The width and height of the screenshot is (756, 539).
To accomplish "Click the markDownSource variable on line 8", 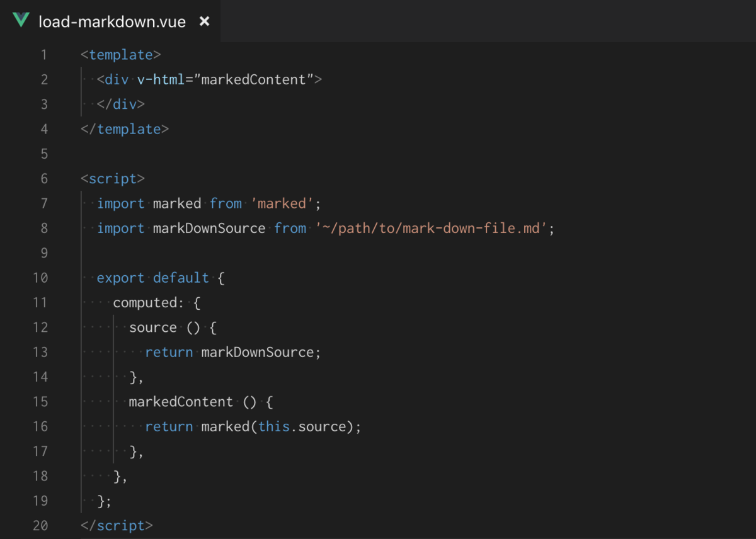I will (x=208, y=228).
